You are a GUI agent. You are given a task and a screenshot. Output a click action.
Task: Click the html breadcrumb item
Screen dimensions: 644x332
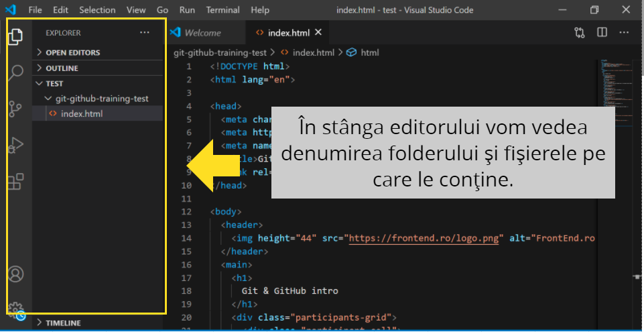tap(370, 52)
